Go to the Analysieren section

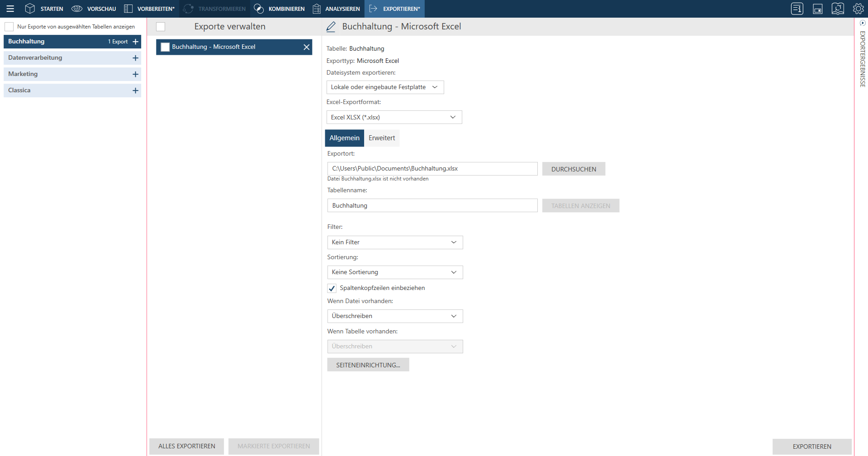337,9
